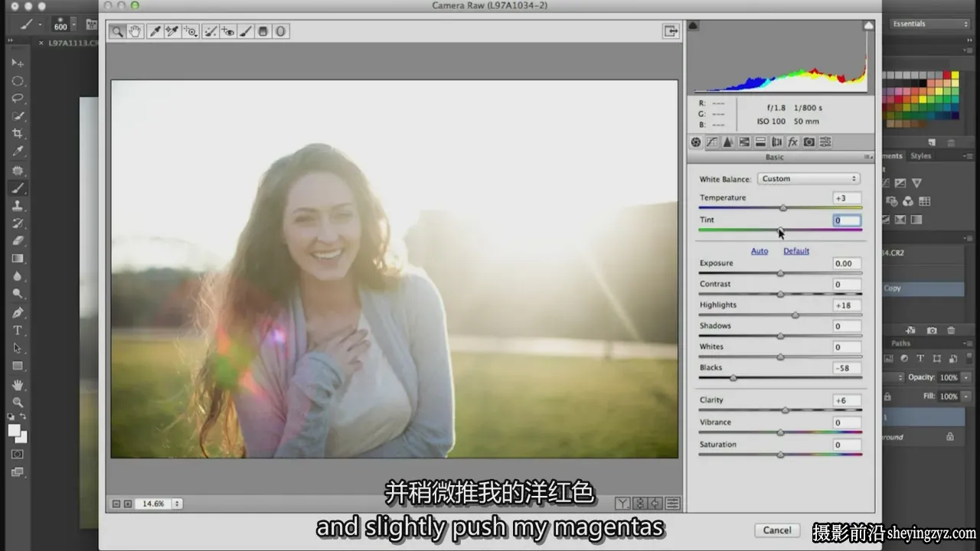This screenshot has width=980, height=551.
Task: Select Hand tool in Photoshop toolbar
Action: click(17, 385)
